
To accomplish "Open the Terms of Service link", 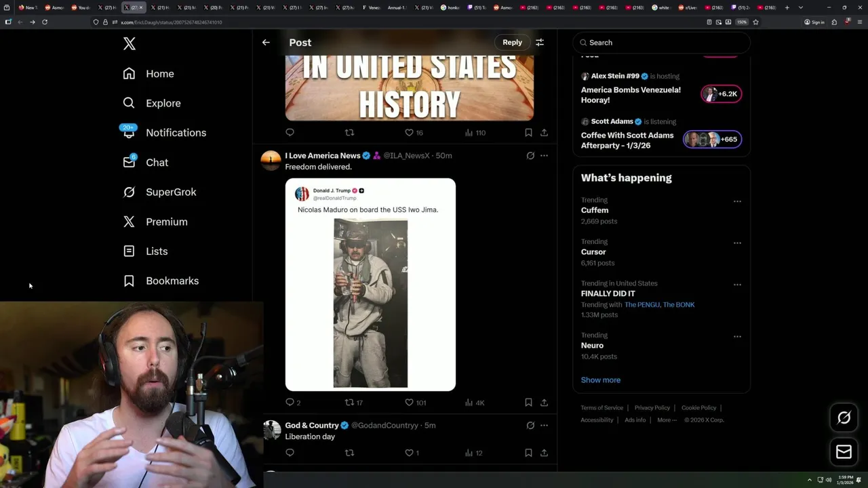I will point(601,408).
